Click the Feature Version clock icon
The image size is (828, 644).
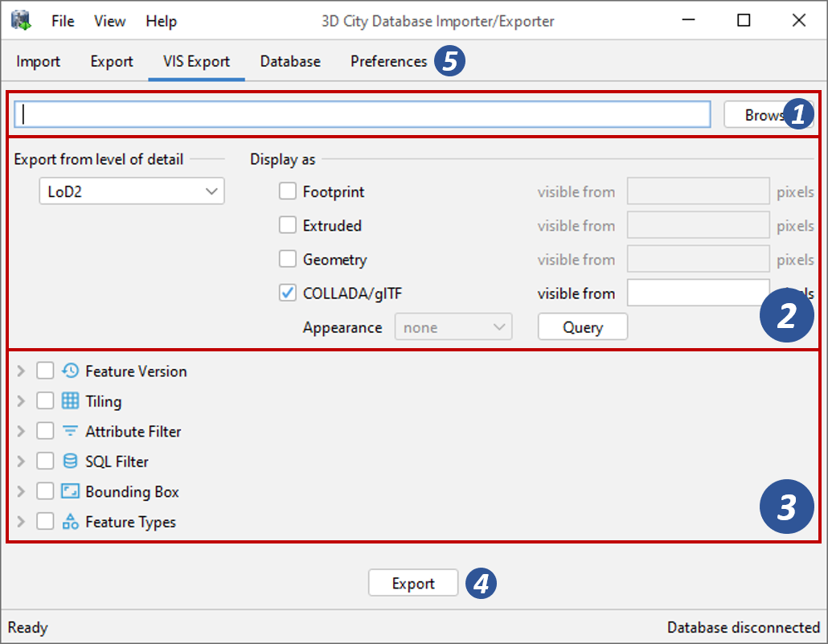[x=70, y=371]
